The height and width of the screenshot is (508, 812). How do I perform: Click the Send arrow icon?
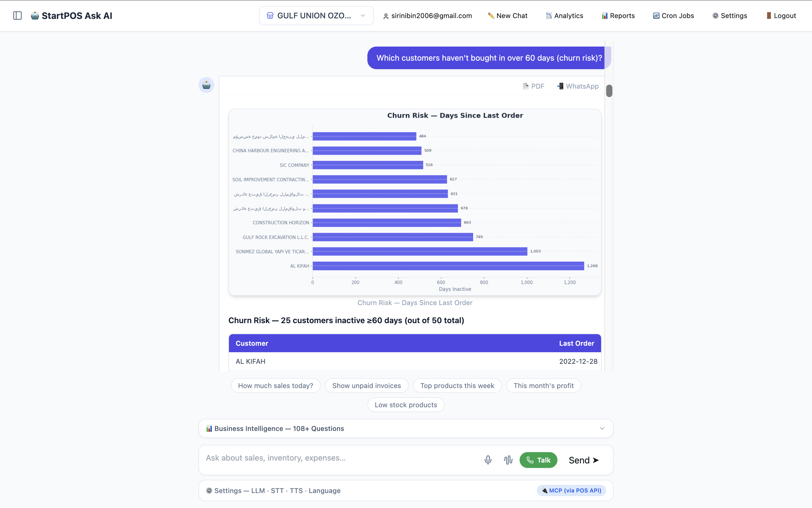pyautogui.click(x=596, y=460)
